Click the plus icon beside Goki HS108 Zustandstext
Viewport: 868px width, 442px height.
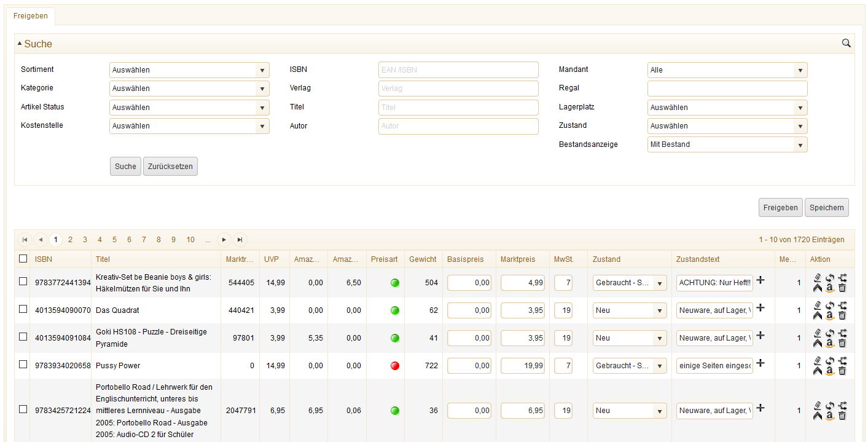[x=760, y=335]
